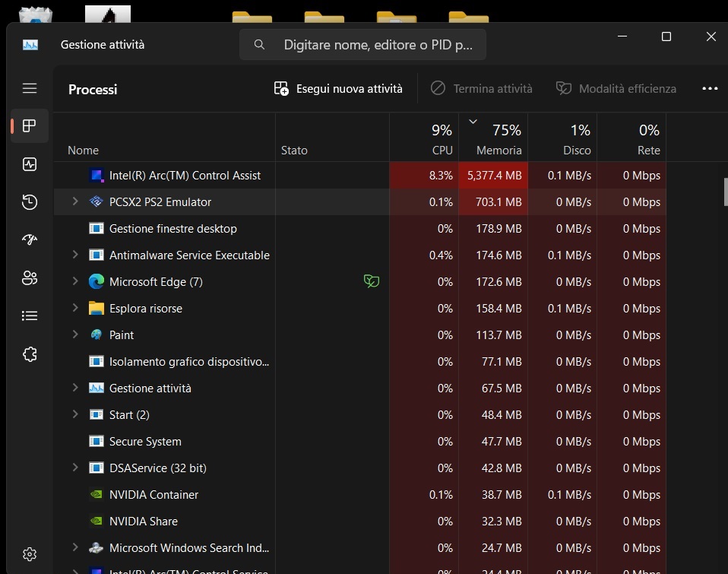This screenshot has height=574, width=728.
Task: Expand Antimalware Service Executable row
Action: tap(75, 255)
